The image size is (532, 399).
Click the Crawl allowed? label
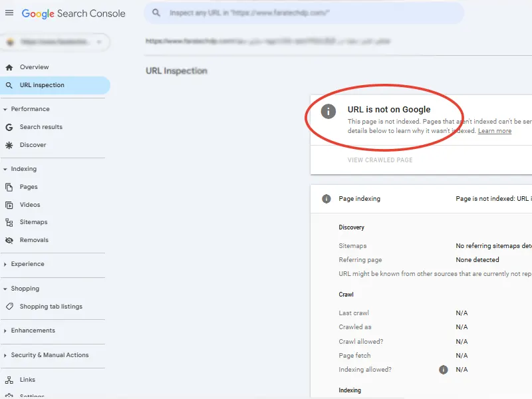(x=361, y=342)
